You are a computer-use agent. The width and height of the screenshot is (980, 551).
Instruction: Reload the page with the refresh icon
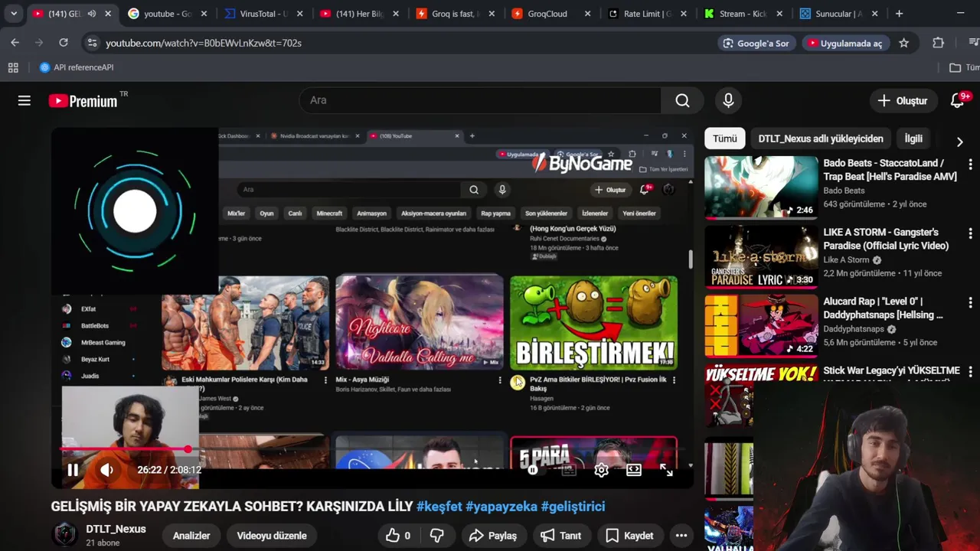[x=64, y=43]
